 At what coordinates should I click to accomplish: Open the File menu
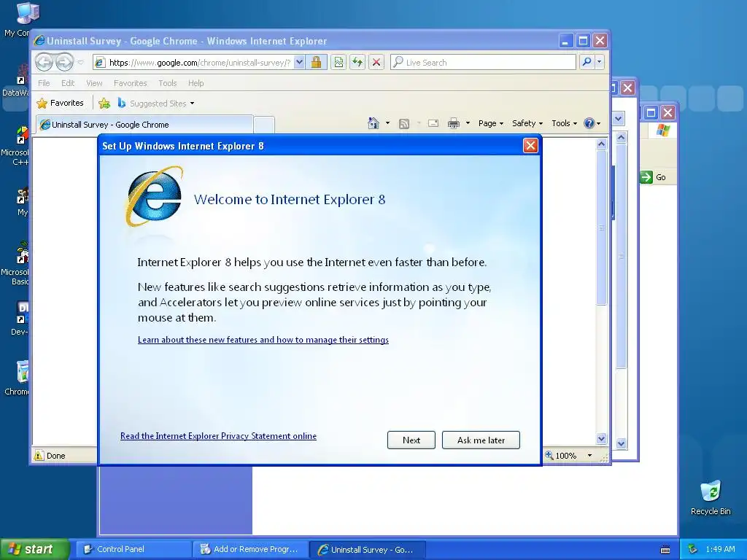coord(44,83)
